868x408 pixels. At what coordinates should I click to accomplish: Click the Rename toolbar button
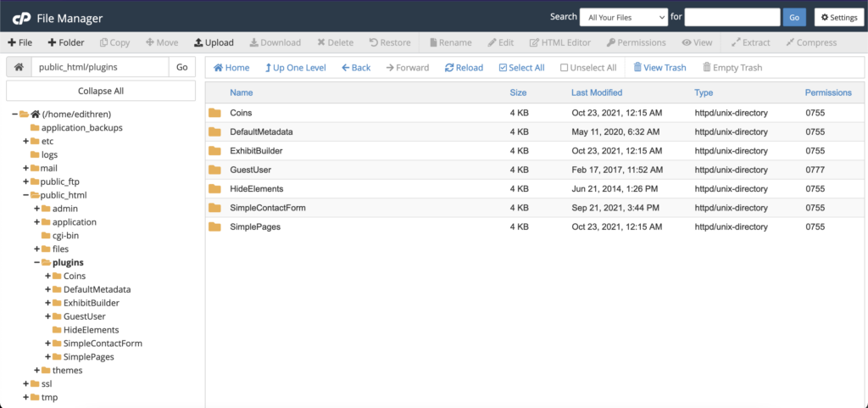[451, 42]
